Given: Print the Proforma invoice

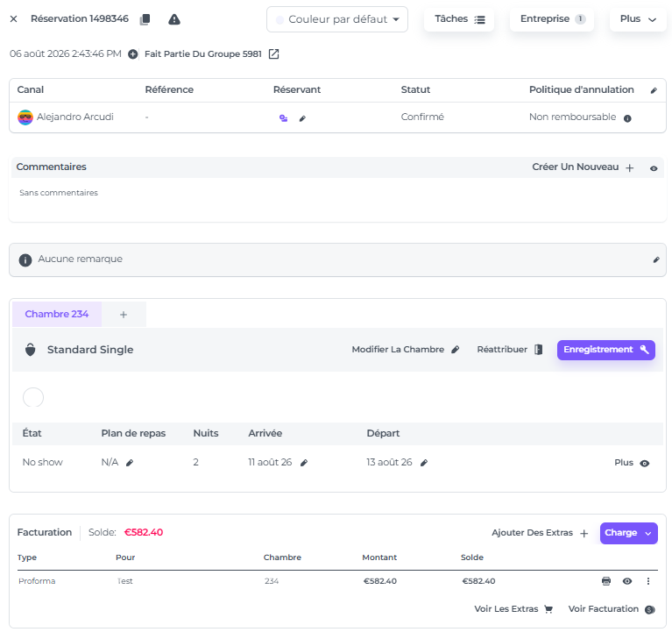Looking at the screenshot, I should point(606,581).
